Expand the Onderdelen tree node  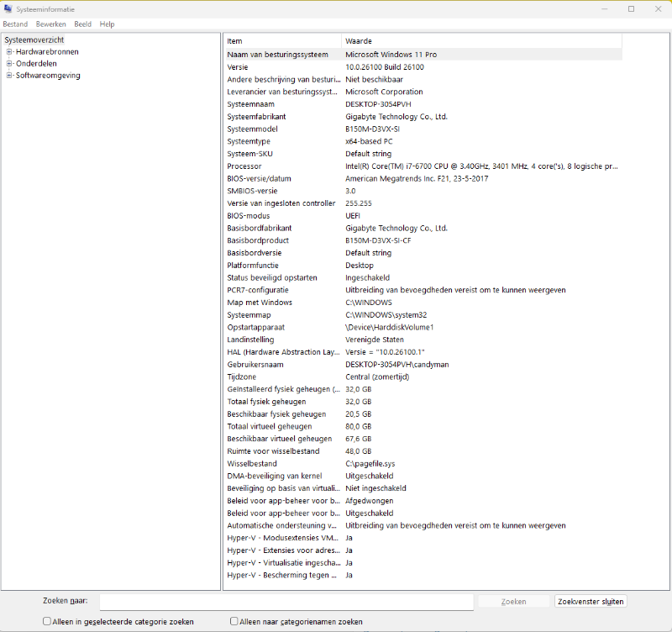pos(9,64)
